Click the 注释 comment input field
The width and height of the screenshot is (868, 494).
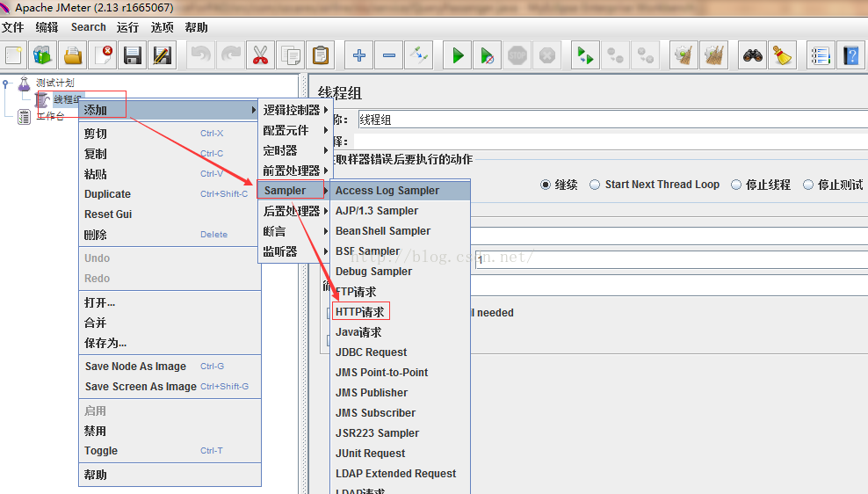[x=611, y=142]
